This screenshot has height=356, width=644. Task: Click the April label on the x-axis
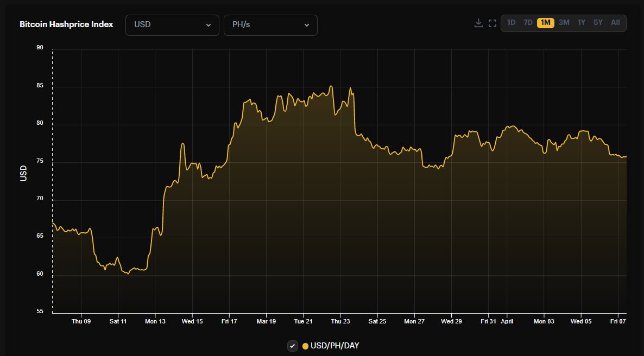coord(507,321)
